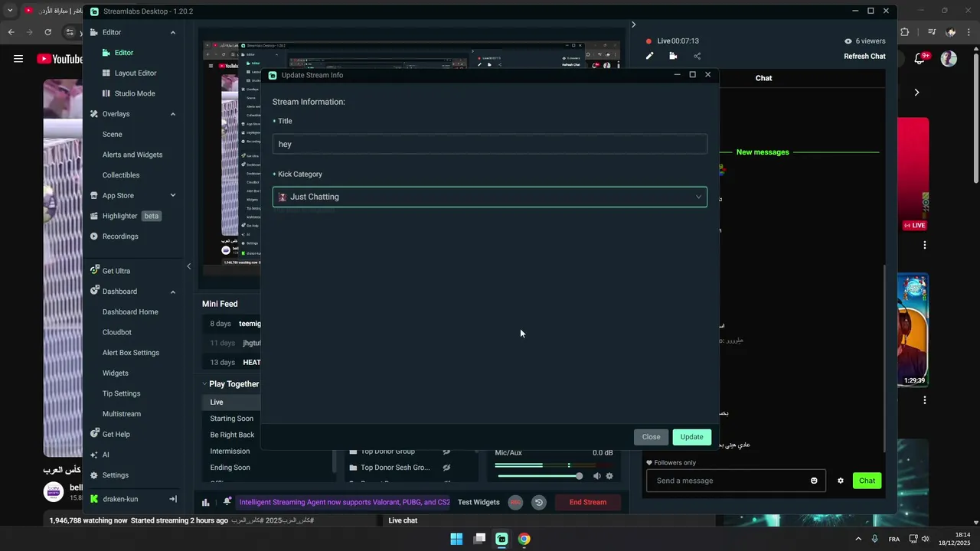Collapse the Play Together section

click(x=204, y=384)
